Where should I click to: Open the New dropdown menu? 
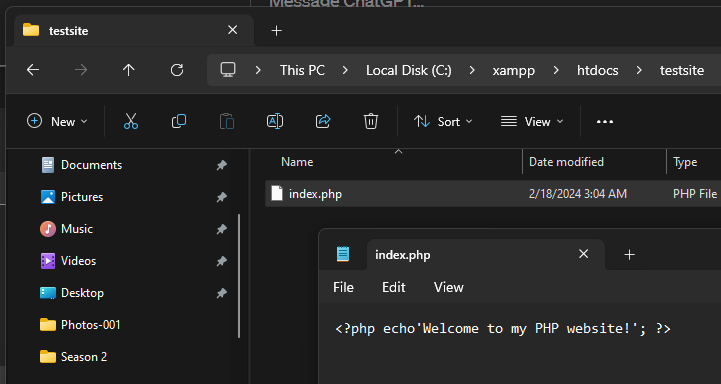click(x=57, y=121)
